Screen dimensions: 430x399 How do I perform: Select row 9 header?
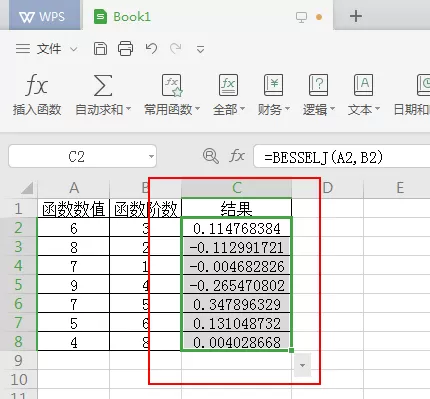(18, 360)
